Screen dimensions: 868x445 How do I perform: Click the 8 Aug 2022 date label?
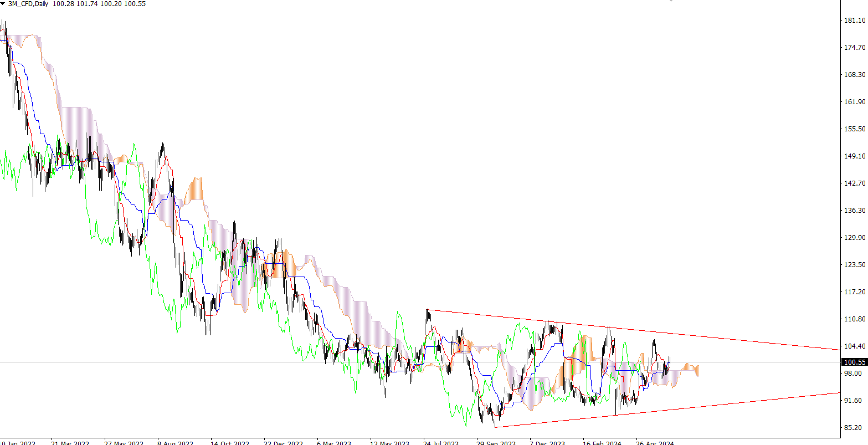coord(175,443)
